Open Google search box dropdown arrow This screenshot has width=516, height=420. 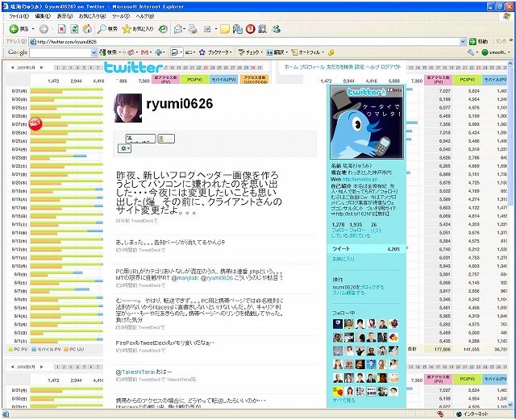[94, 52]
